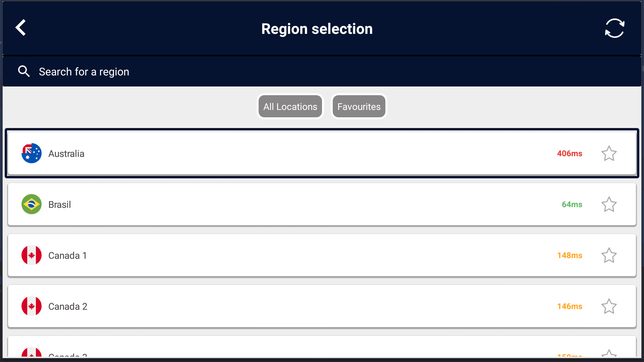Select the Canada 1 server row
Image resolution: width=644 pixels, height=362 pixels.
click(322, 255)
